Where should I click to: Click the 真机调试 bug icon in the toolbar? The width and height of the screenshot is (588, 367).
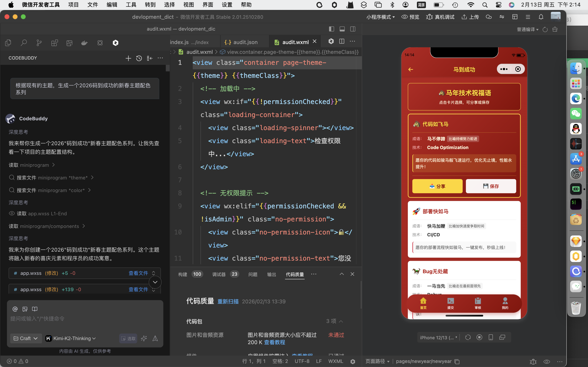429,17
